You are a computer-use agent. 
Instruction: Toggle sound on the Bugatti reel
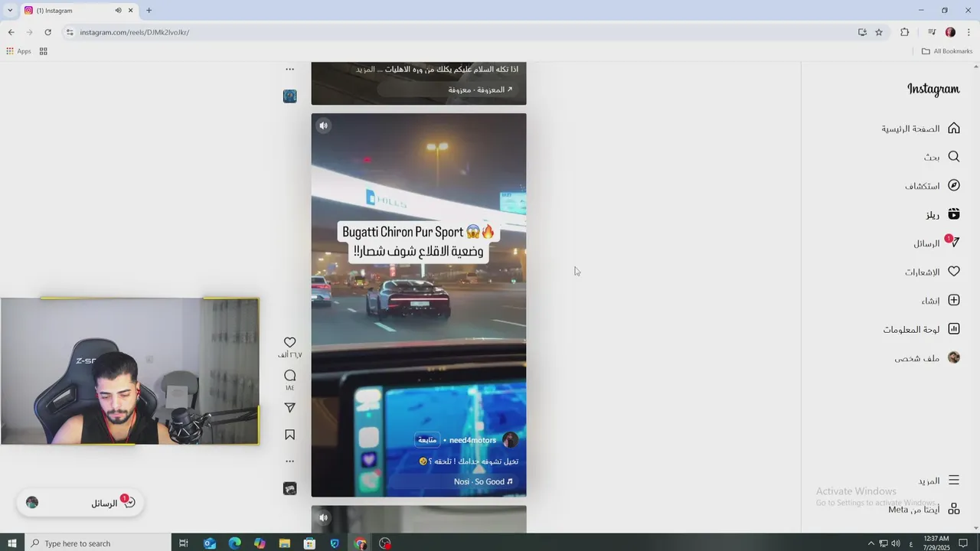pyautogui.click(x=323, y=126)
